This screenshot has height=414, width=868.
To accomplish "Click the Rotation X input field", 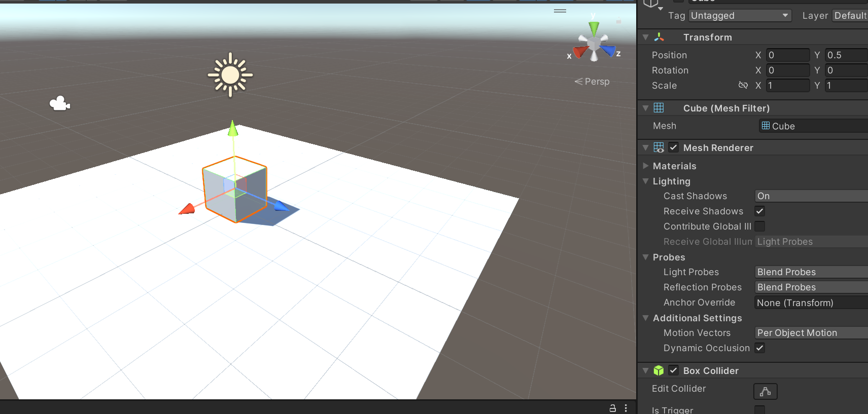I will click(788, 70).
